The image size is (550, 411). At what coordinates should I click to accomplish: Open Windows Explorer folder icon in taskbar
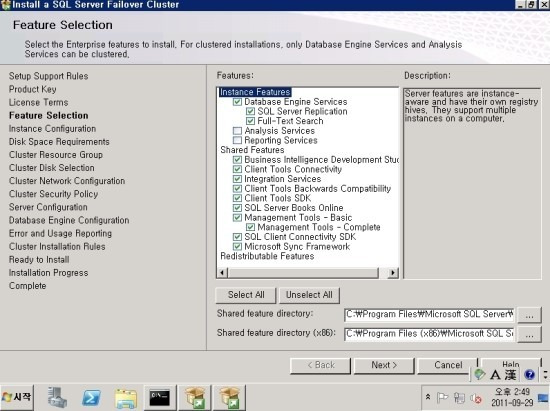point(126,398)
